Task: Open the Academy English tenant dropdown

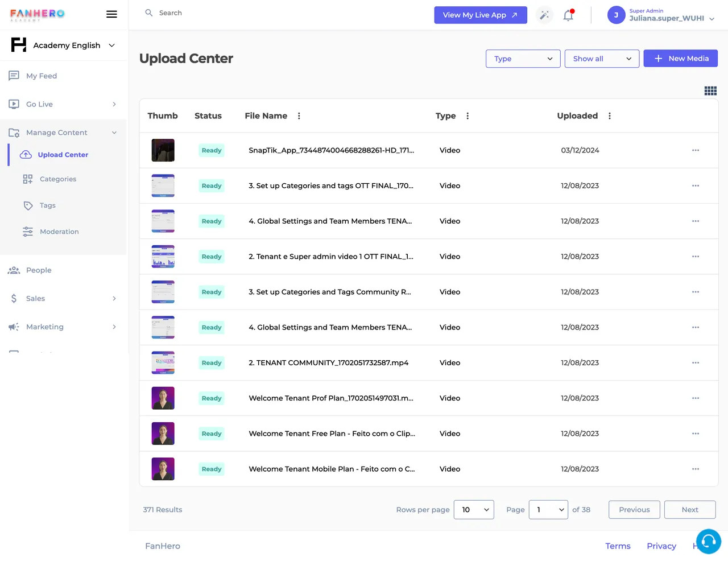Action: [x=64, y=45]
